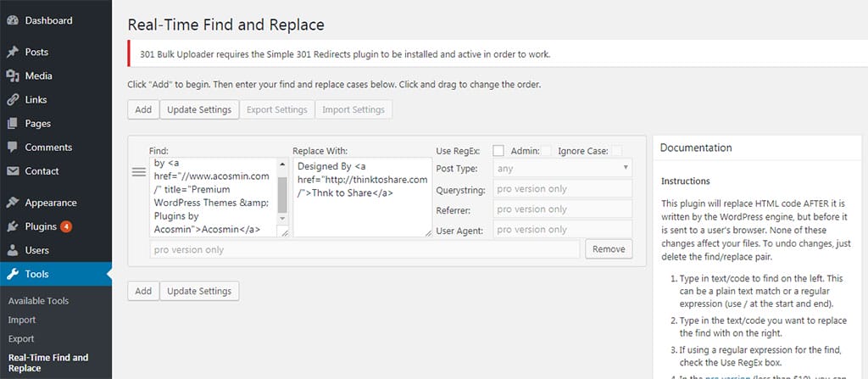Click the Media library icon
Screen dimensions: 868x379
pos(13,76)
